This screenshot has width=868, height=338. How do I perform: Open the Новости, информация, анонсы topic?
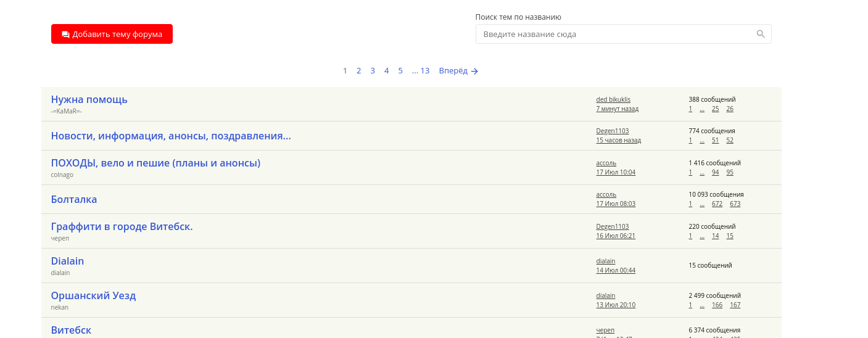pos(171,136)
